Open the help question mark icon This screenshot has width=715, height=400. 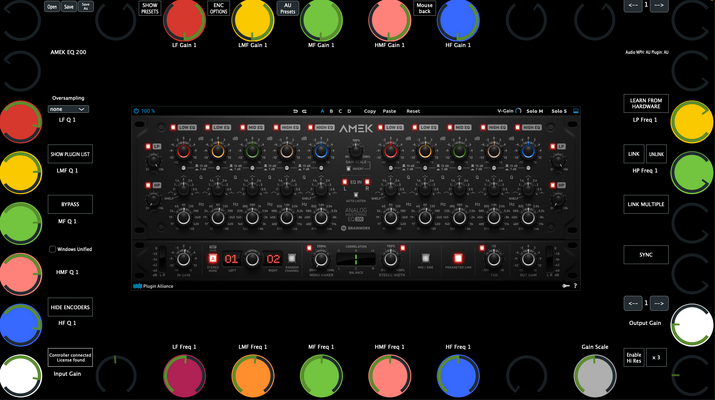575,286
